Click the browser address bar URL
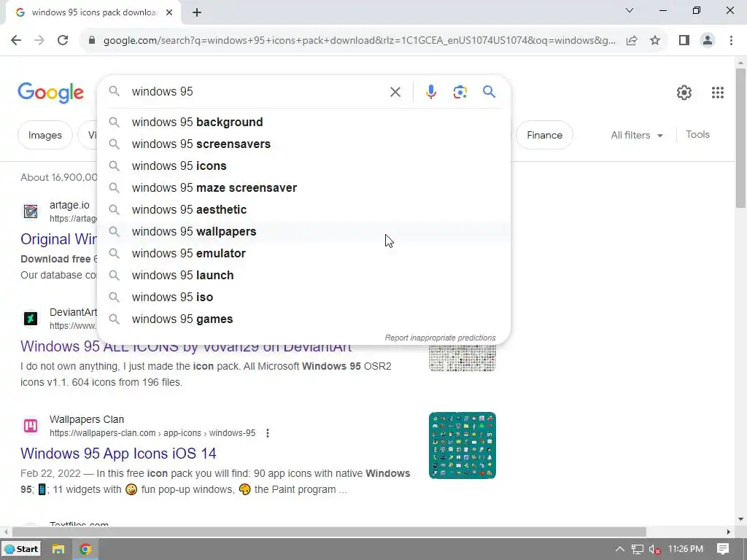Image resolution: width=747 pixels, height=560 pixels. click(359, 41)
